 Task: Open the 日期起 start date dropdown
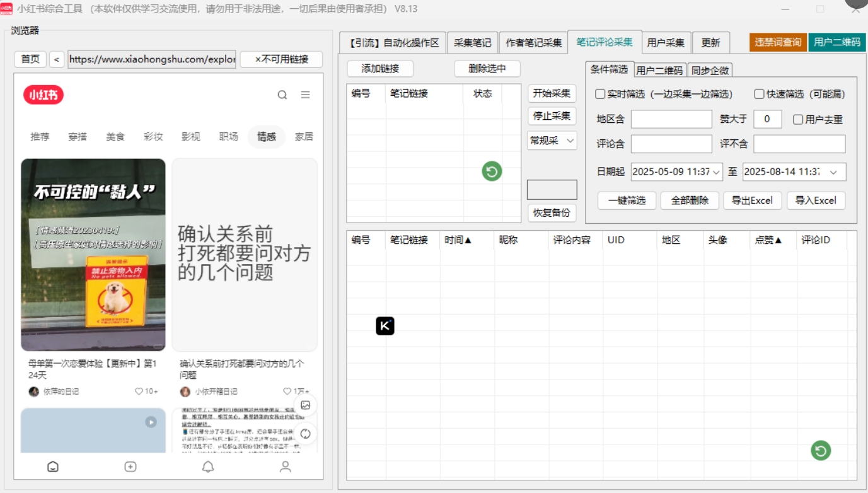coord(717,172)
